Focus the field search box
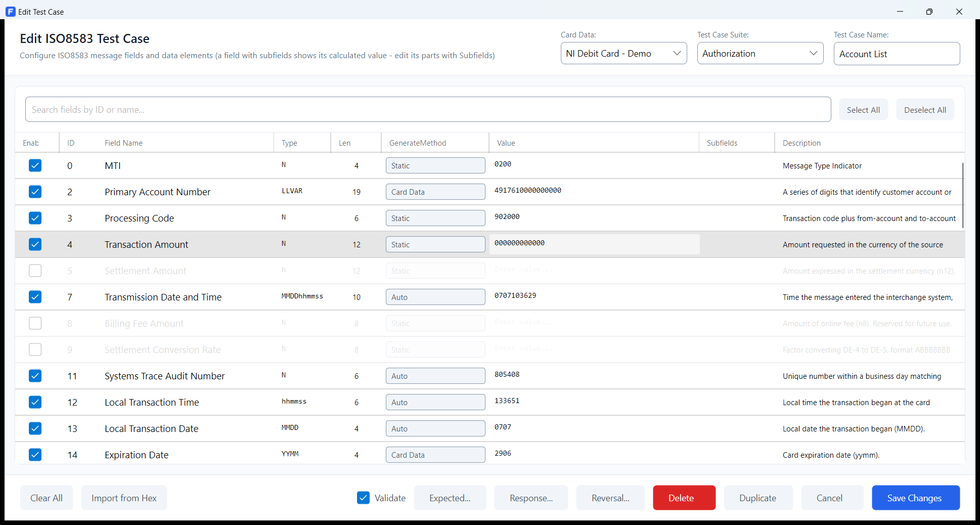The height and width of the screenshot is (525, 980). [428, 109]
